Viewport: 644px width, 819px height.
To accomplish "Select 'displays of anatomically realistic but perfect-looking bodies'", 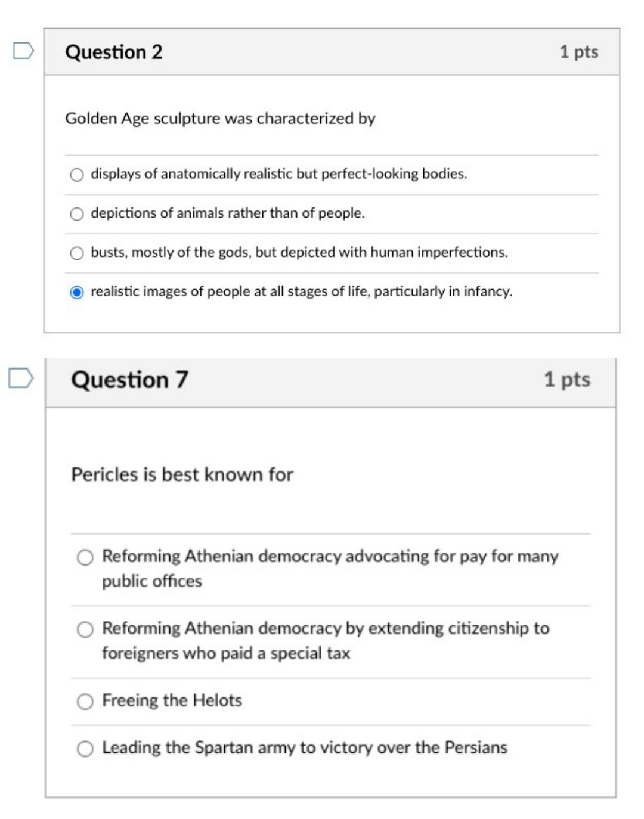I will tap(77, 175).
